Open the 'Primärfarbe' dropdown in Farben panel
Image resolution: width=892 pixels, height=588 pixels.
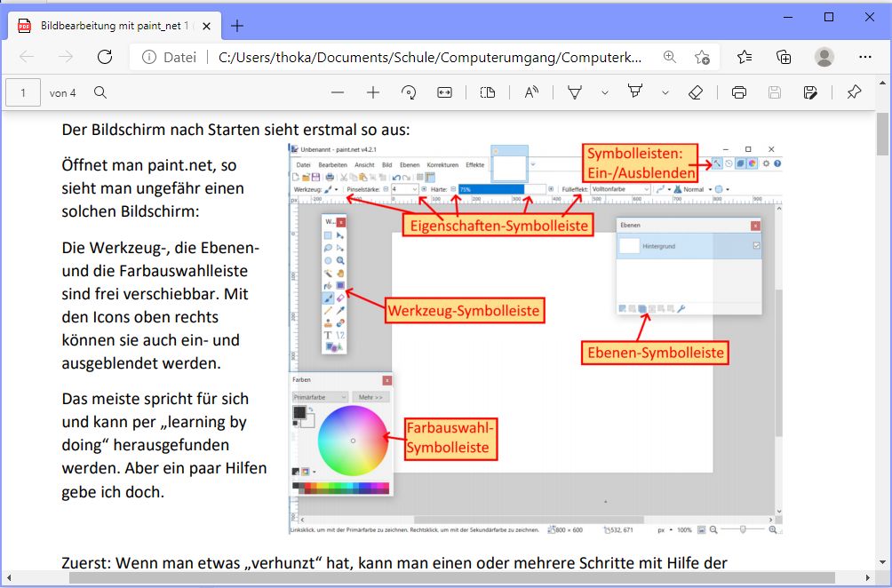pyautogui.click(x=319, y=397)
